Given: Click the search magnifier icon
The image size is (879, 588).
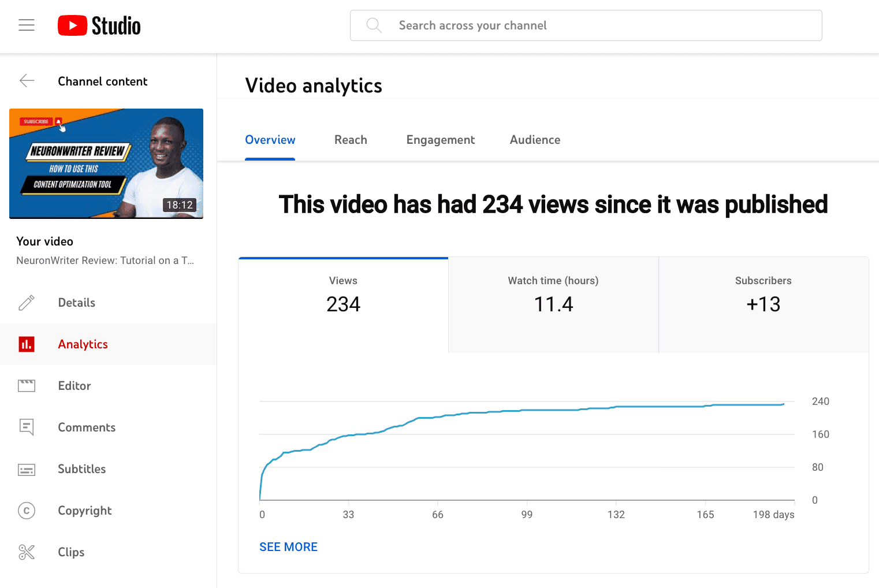Looking at the screenshot, I should pos(373,25).
